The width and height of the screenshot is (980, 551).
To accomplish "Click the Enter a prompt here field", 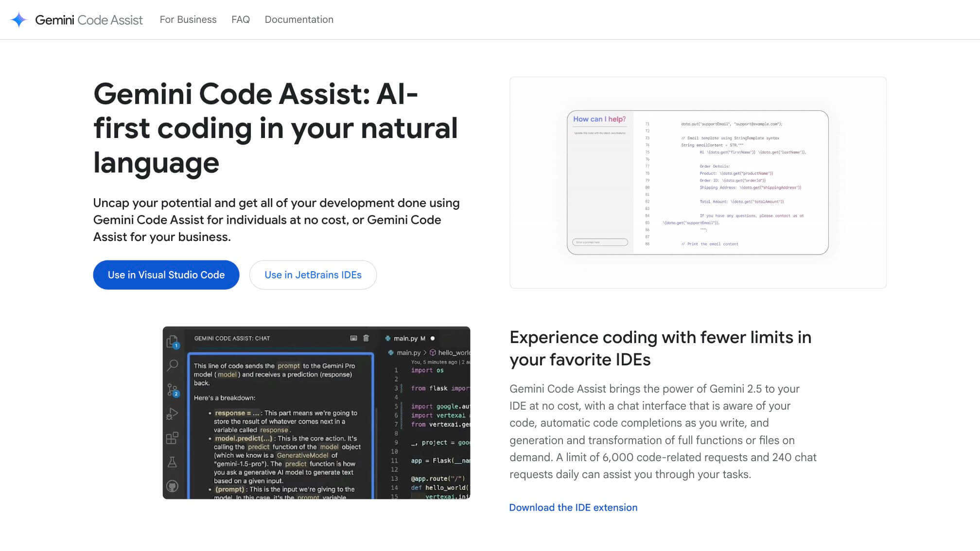I will click(x=601, y=241).
